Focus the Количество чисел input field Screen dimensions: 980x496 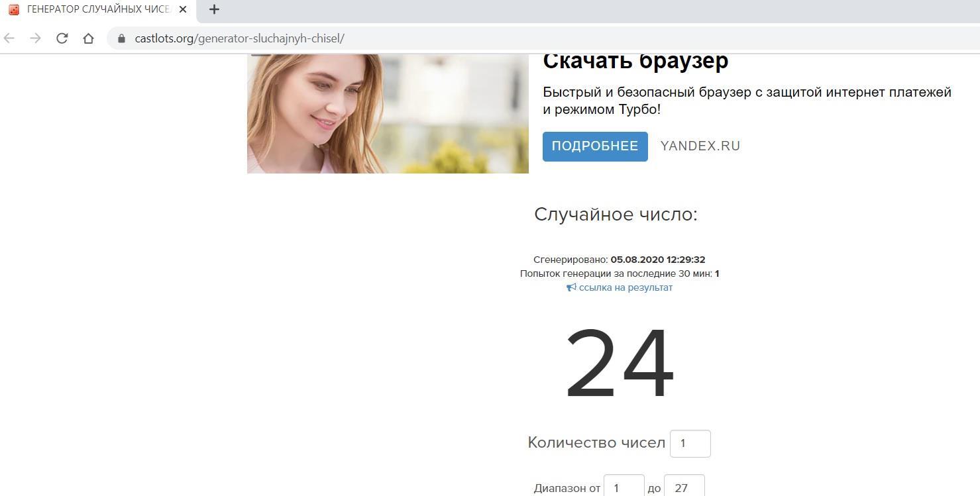point(690,443)
